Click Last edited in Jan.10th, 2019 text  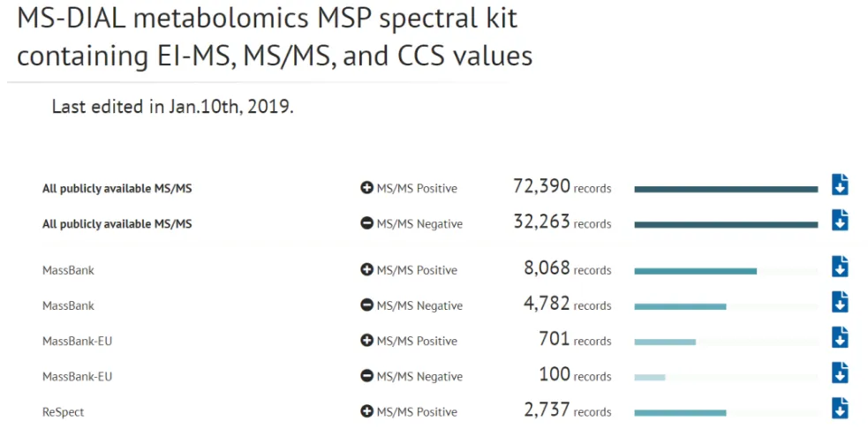(x=172, y=107)
